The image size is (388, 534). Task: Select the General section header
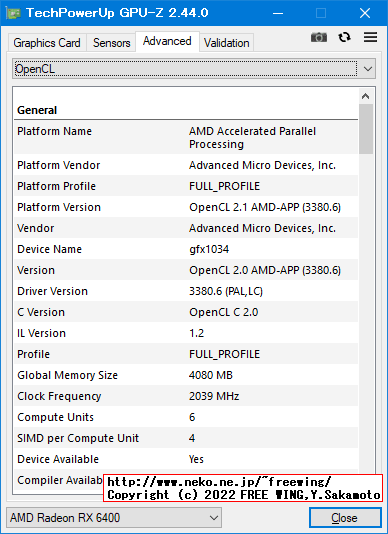37,110
